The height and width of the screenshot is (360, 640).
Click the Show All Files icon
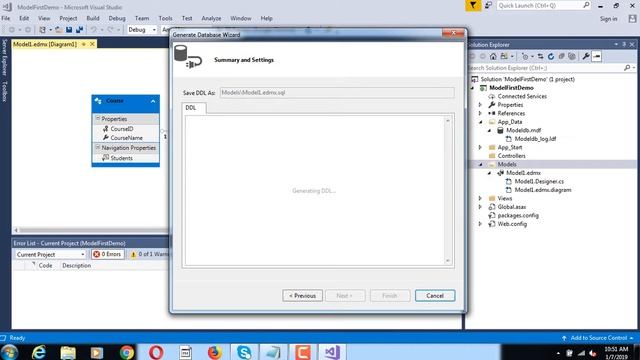click(x=572, y=56)
